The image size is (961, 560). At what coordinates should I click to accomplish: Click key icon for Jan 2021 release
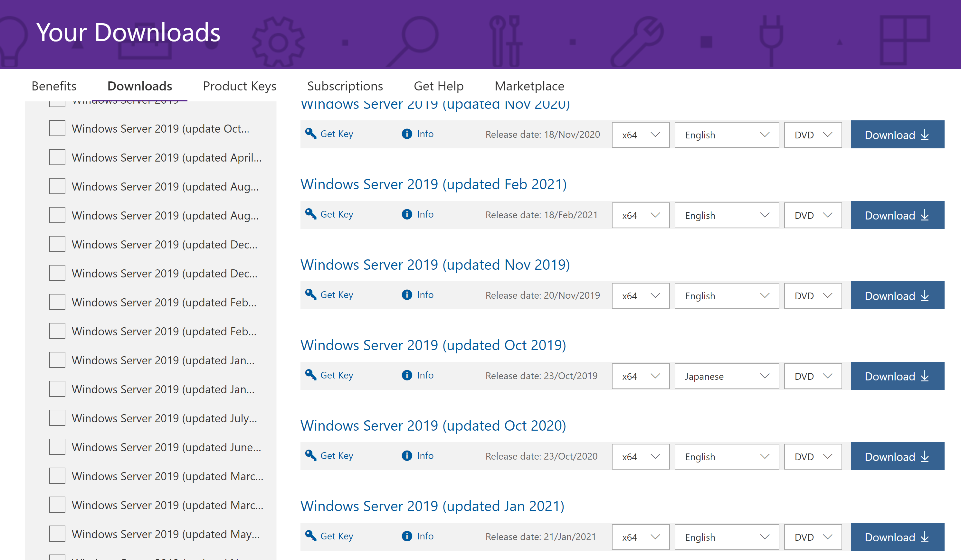tap(310, 536)
